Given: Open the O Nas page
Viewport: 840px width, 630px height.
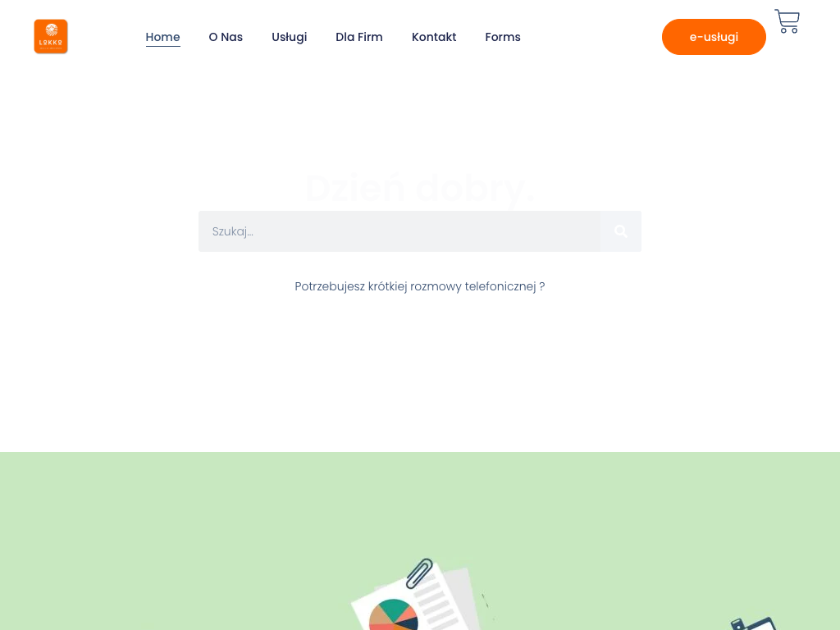Looking at the screenshot, I should [226, 37].
